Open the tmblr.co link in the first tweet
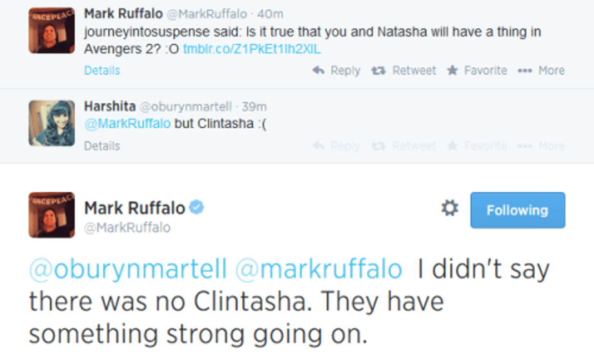Image resolution: width=594 pixels, height=364 pixels. tap(252, 49)
